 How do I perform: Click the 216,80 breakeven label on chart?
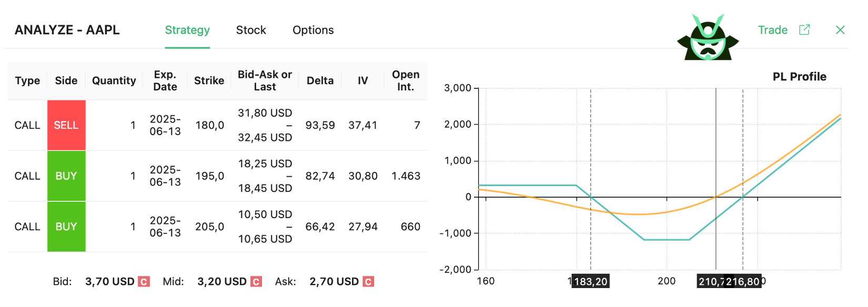pyautogui.click(x=743, y=282)
